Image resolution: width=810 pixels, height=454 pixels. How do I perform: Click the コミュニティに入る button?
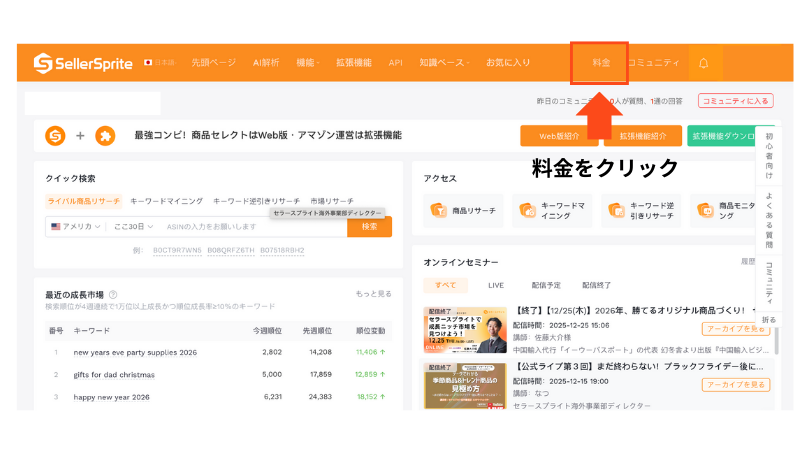(x=735, y=101)
